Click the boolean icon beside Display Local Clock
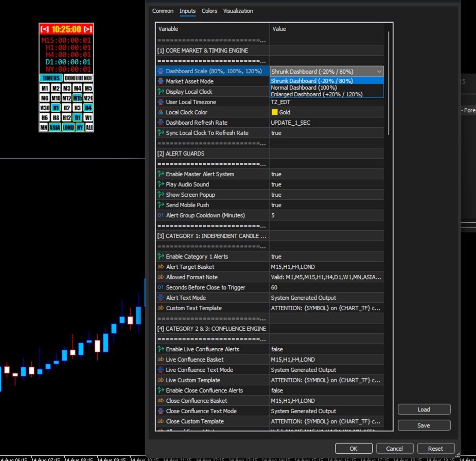The width and height of the screenshot is (476, 461). point(161,92)
